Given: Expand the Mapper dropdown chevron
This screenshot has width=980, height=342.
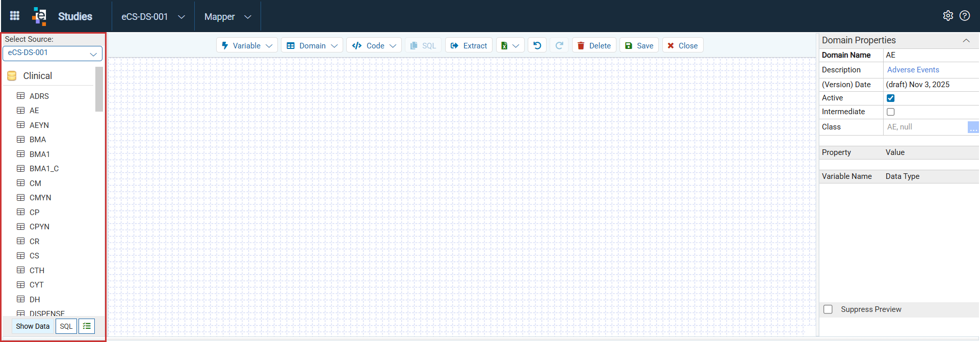Looking at the screenshot, I should pos(248,17).
